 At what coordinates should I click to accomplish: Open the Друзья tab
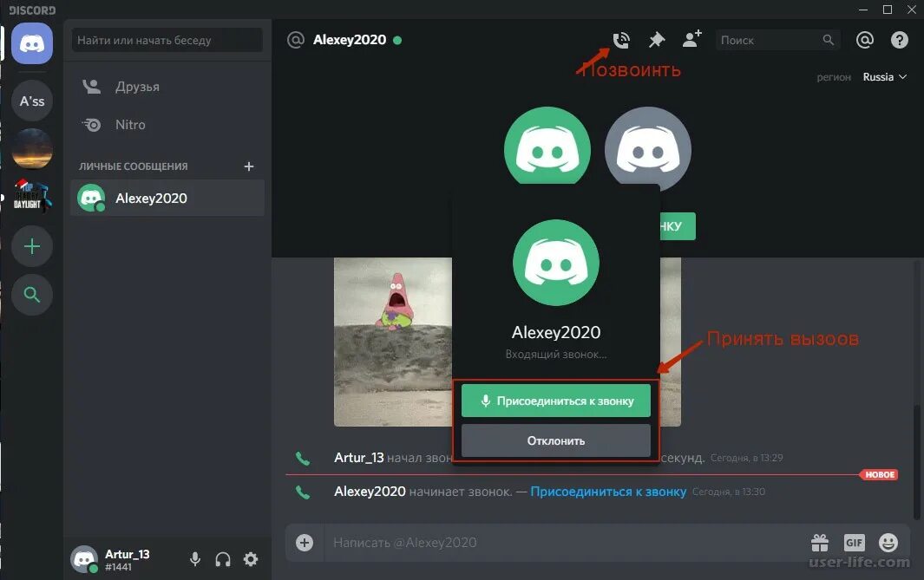click(167, 87)
